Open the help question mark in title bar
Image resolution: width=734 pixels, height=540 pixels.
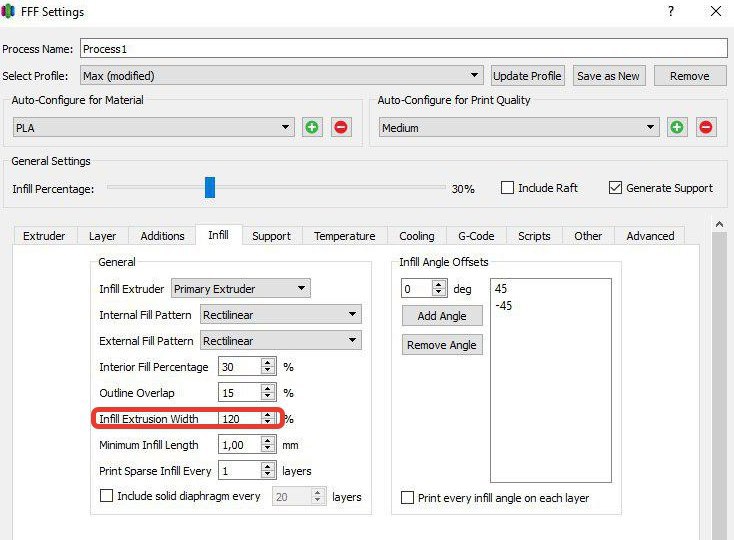click(671, 11)
